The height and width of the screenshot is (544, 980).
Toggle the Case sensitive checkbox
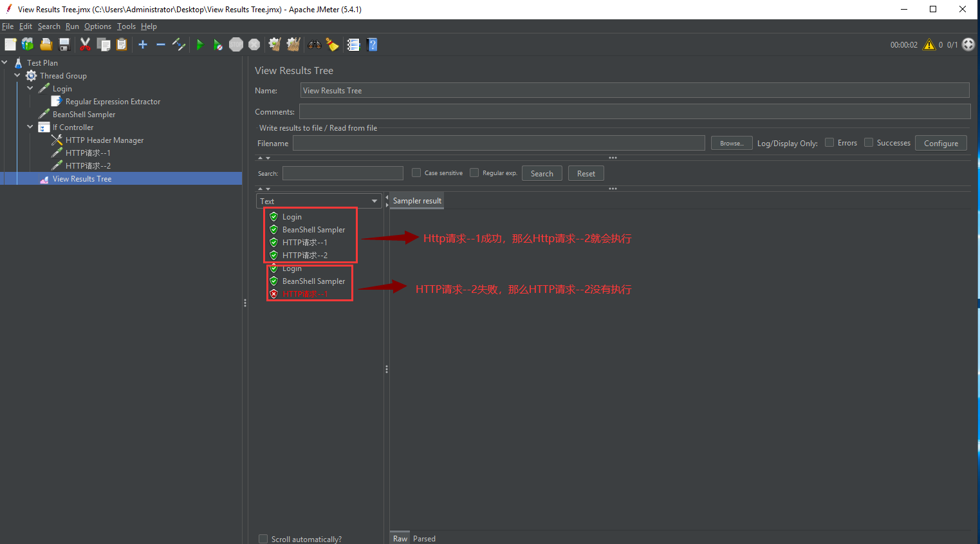coord(416,173)
